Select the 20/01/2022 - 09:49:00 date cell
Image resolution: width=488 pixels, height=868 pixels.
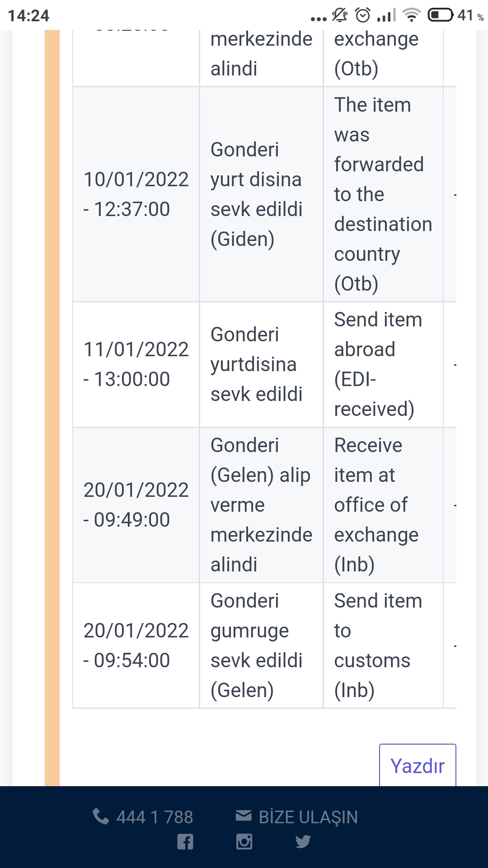pos(136,505)
